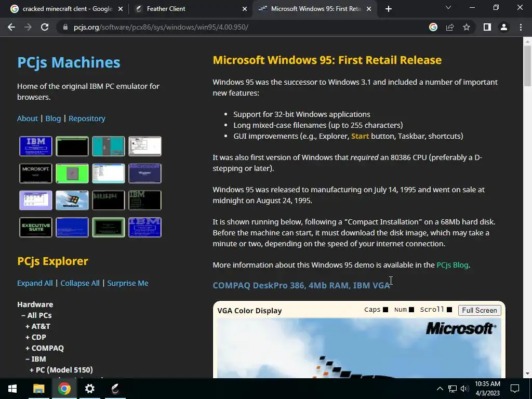This screenshot has width=532, height=399.
Task: Open the notification center icon
Action: tap(515, 389)
